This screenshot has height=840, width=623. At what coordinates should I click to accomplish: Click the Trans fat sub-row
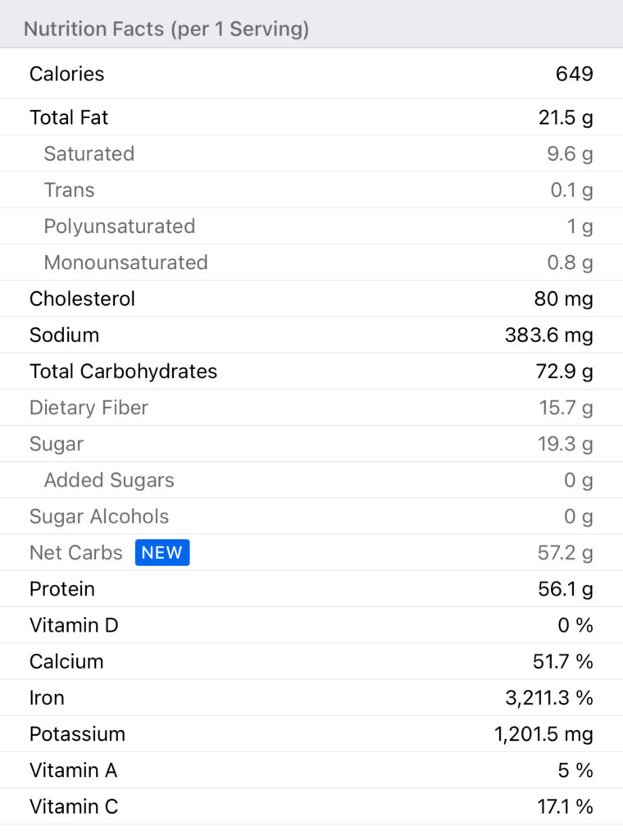tap(70, 189)
